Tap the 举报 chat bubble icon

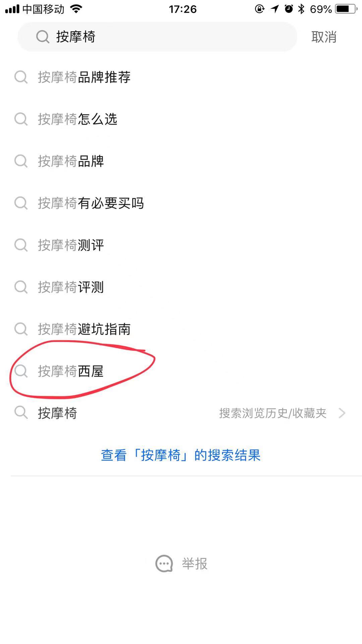tap(164, 563)
